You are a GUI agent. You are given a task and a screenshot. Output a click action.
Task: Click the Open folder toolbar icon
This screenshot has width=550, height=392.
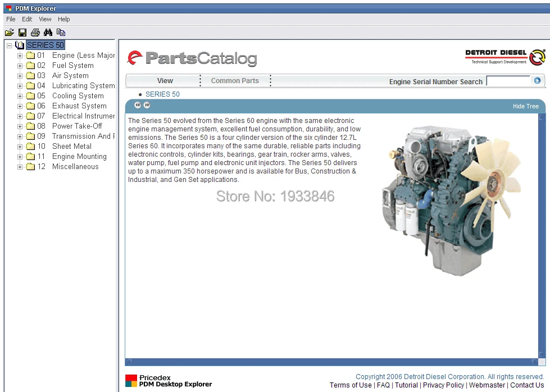10,33
